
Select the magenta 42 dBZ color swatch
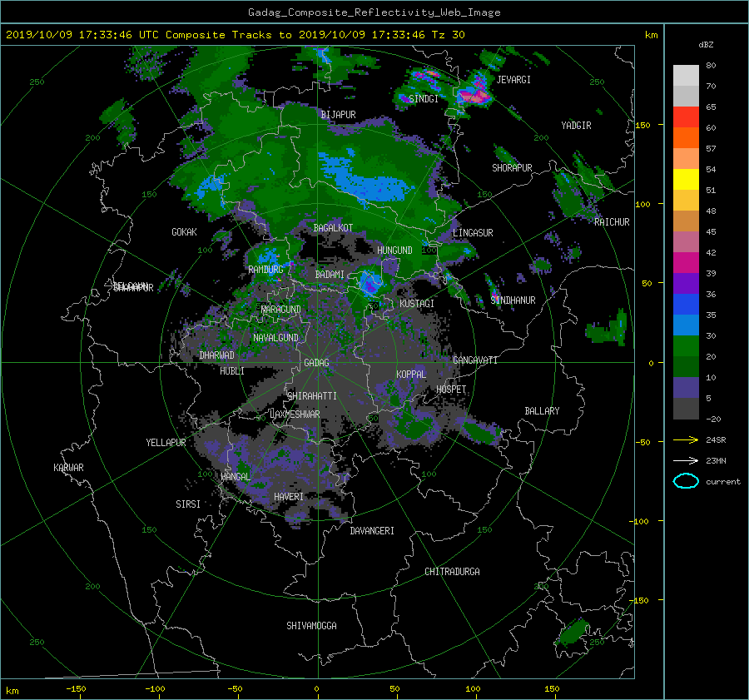[x=686, y=263]
